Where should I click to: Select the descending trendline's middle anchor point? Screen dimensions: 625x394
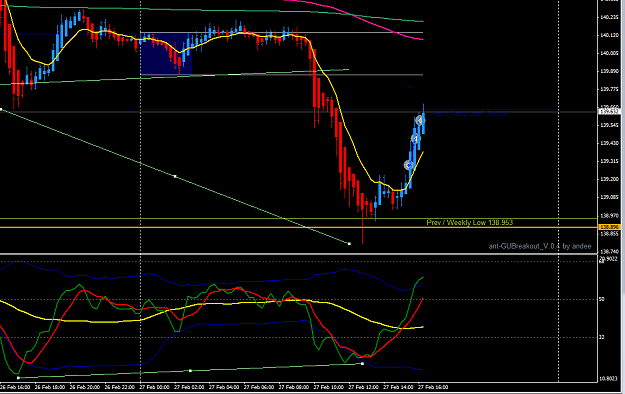coord(175,176)
